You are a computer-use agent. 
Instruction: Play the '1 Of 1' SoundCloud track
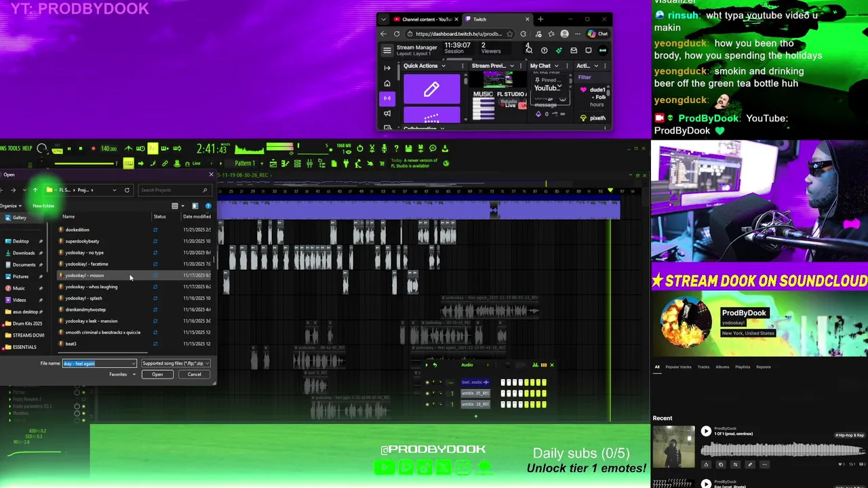tap(706, 431)
